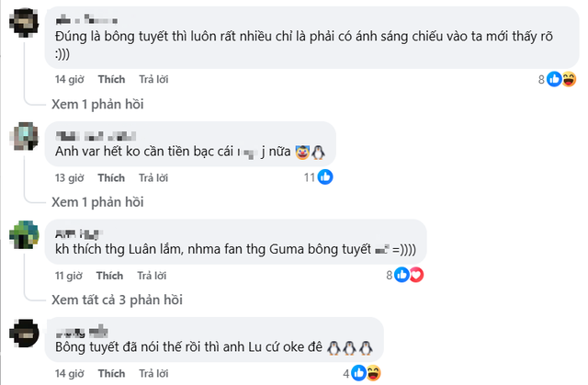The image size is (588, 385).
Task: Open the '11 giờ' timestamp link
Action: pos(69,276)
